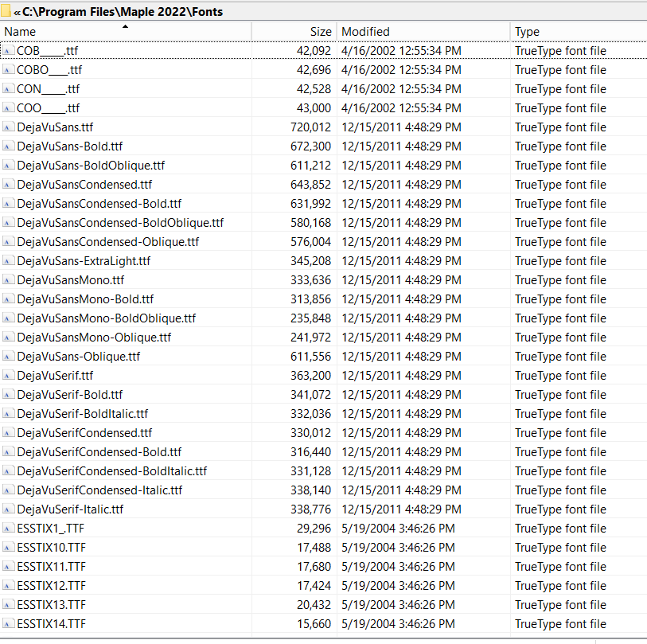The width and height of the screenshot is (647, 644).
Task: Select the file name DejaVuSerifCondensed-Bold.ttf
Action: pos(99,451)
